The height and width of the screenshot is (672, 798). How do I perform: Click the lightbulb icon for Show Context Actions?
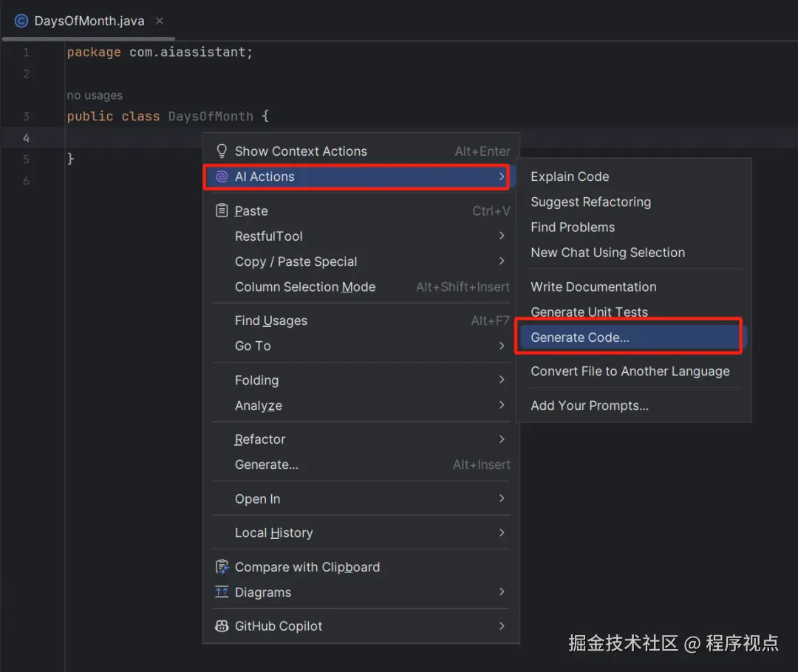point(222,151)
